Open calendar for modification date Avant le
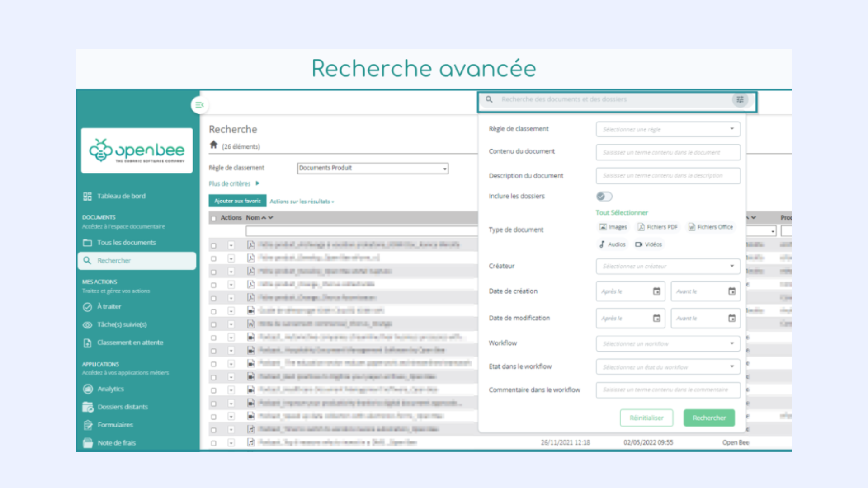Screen dimensions: 868x488 coord(731,319)
